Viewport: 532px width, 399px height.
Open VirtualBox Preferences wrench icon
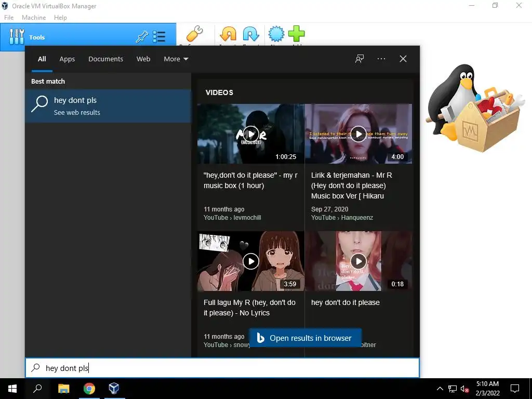[195, 34]
